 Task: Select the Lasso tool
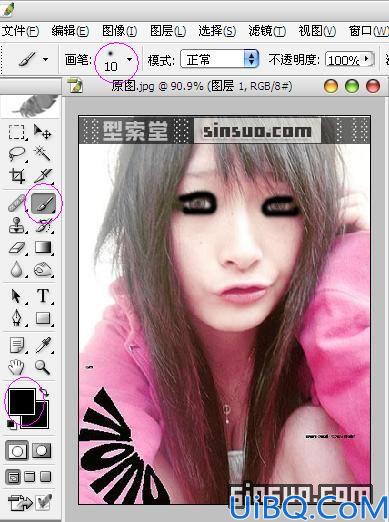pyautogui.click(x=16, y=154)
